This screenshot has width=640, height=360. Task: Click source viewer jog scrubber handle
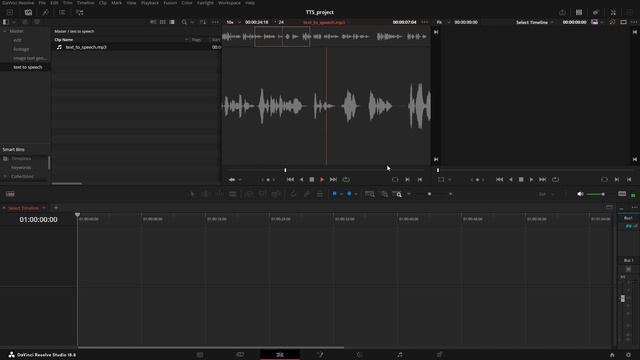[x=285, y=170]
